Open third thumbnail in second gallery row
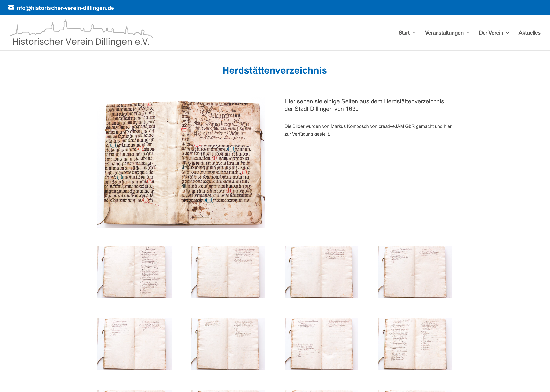The width and height of the screenshot is (550, 392). tap(321, 344)
